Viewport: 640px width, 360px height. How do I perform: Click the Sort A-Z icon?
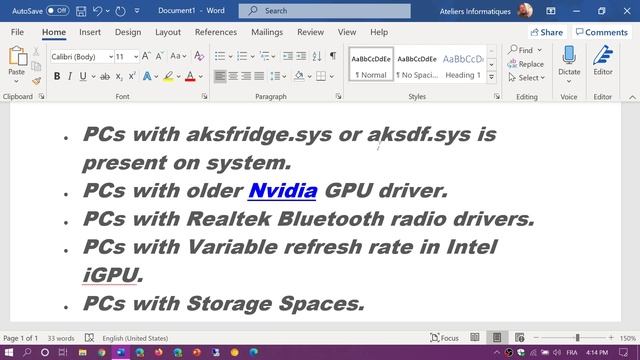coord(317,56)
